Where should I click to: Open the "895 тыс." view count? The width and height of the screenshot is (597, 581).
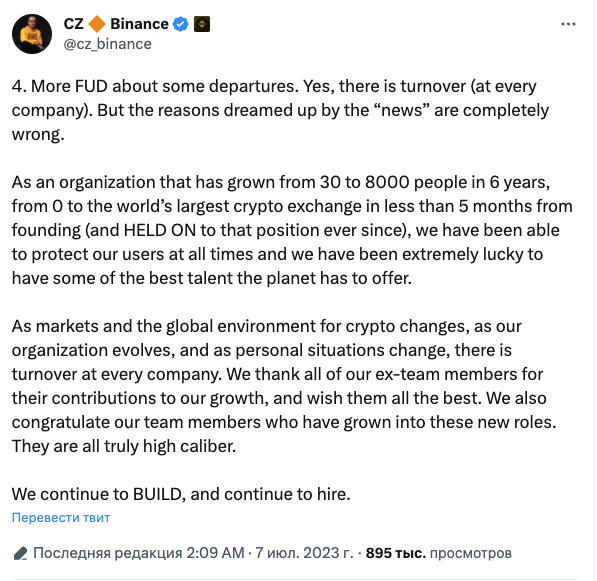pos(396,553)
